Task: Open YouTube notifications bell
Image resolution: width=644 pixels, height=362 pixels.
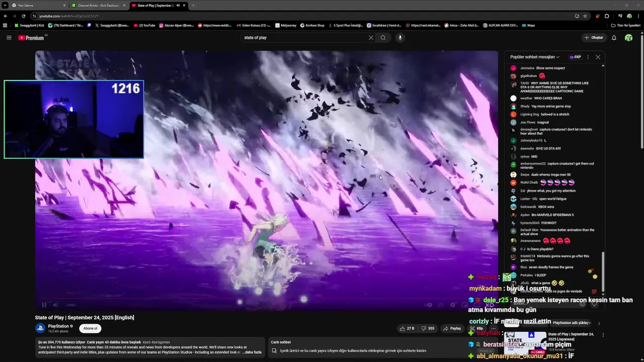Action: pos(614,38)
